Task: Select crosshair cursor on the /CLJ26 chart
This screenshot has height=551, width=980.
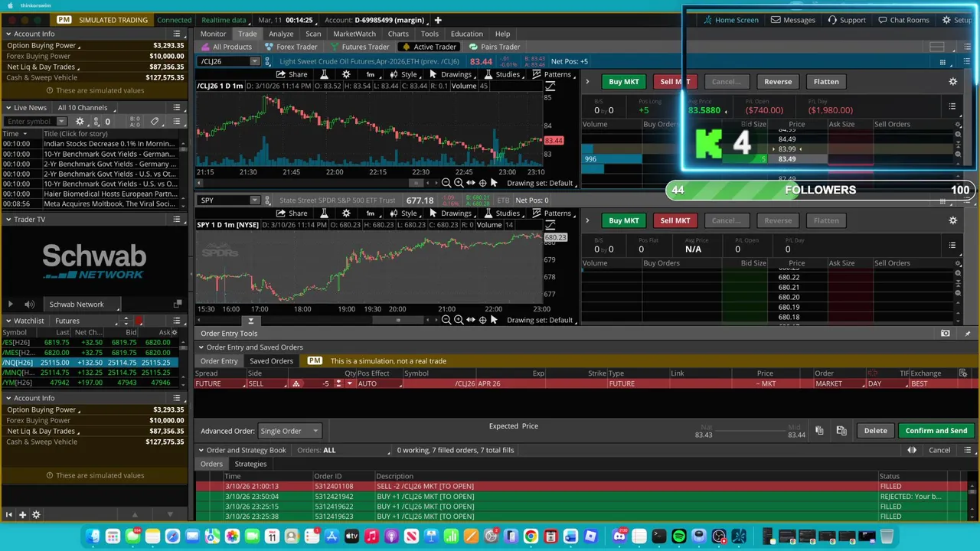Action: coord(482,183)
